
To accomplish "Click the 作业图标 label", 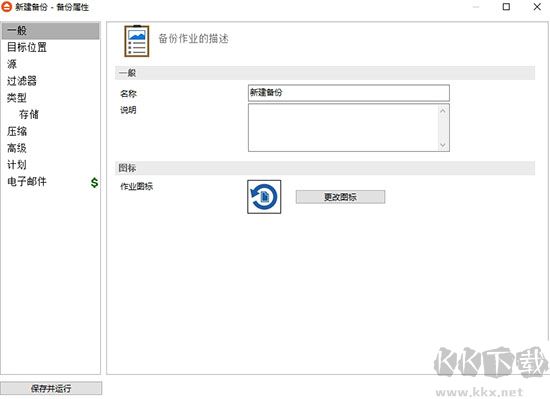I will point(136,187).
